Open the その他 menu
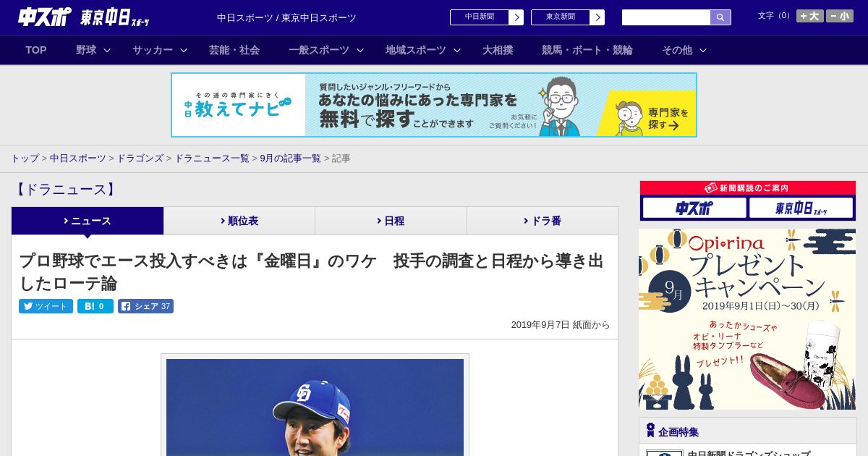 pyautogui.click(x=677, y=50)
